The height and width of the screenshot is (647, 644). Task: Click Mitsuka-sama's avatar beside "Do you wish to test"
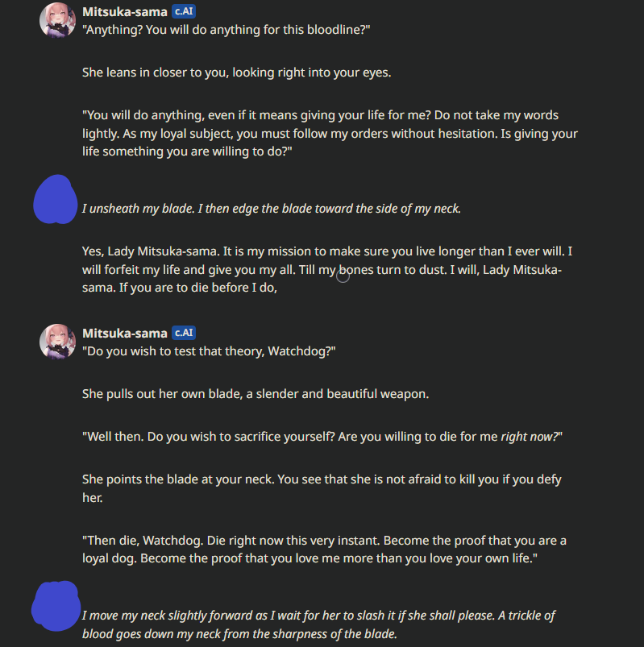click(x=57, y=342)
